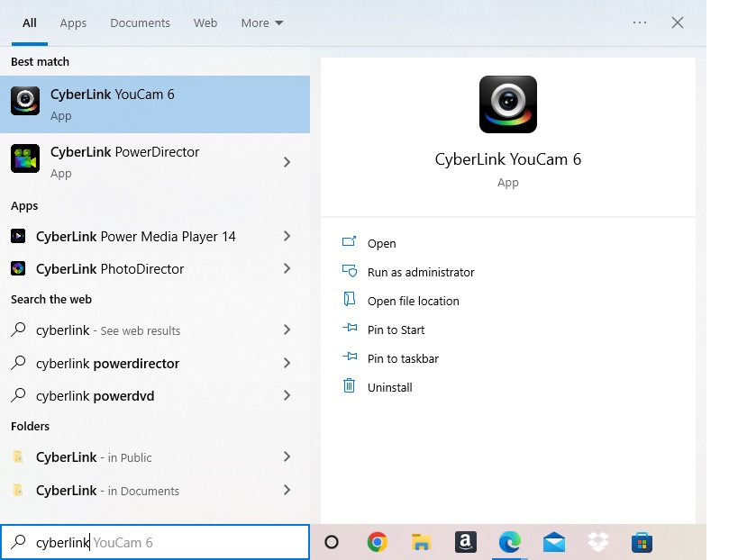
Task: Switch to the Apps search tab
Action: pos(73,23)
